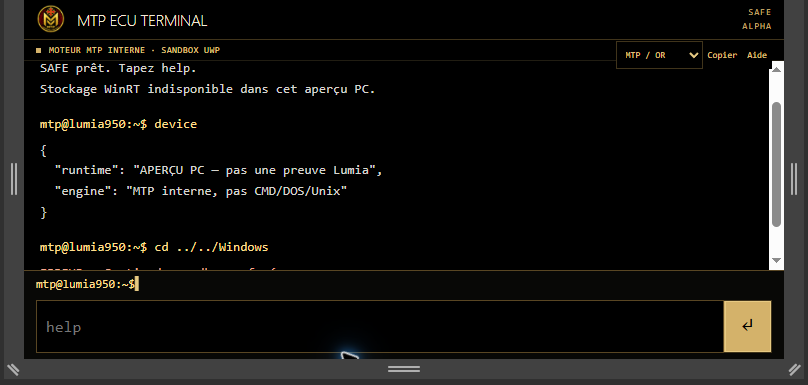
Task: Click the MTP ECU TERMINAL title
Action: (142, 21)
